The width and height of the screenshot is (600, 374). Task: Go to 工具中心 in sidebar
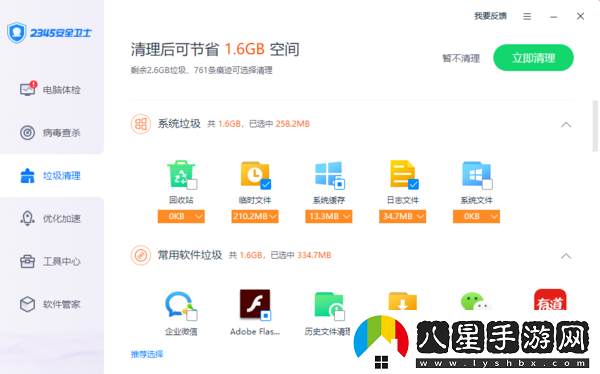click(x=52, y=261)
